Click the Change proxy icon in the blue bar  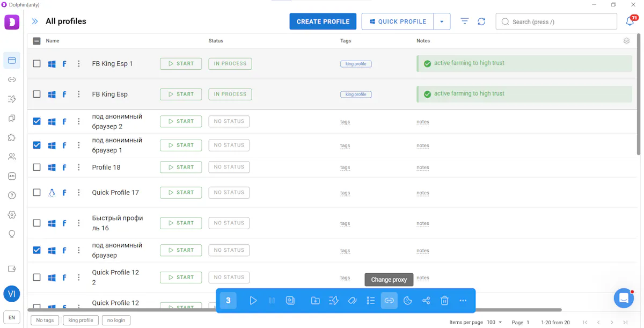pos(389,301)
